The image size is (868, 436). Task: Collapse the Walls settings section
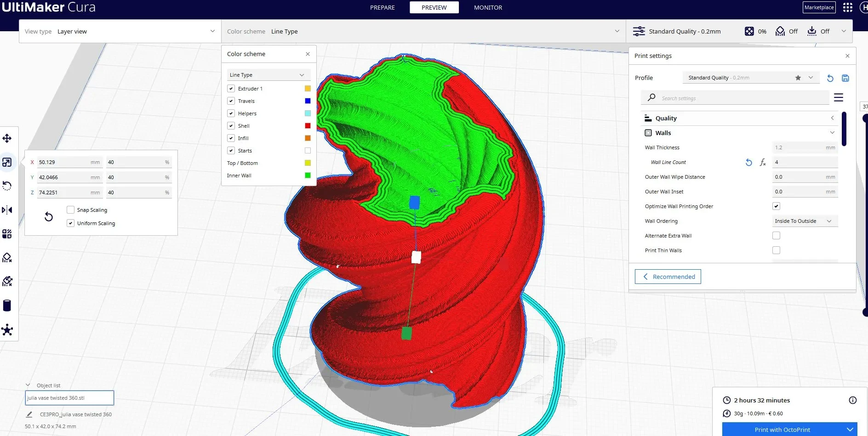tap(739, 133)
